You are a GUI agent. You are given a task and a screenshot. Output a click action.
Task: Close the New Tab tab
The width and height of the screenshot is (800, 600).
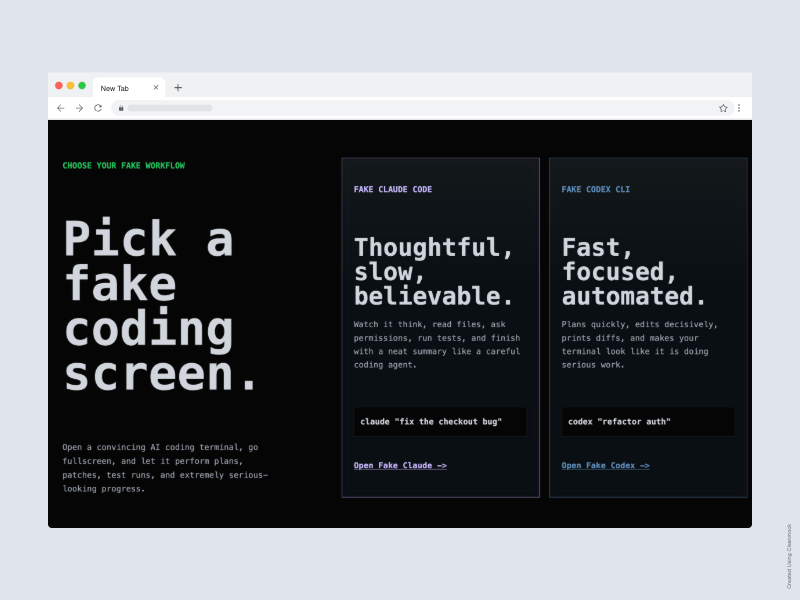pos(156,88)
